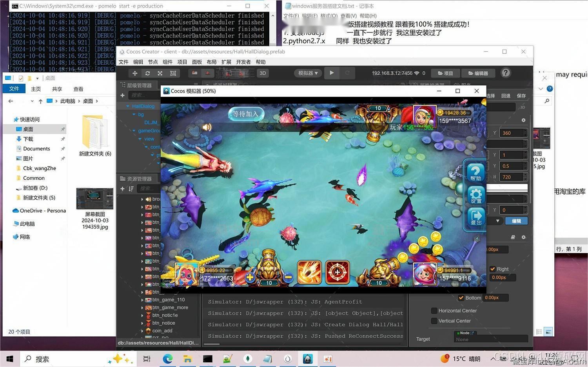Viewport: 588px width, 367px height.
Task: Select the Rotate transform tool
Action: tap(148, 73)
